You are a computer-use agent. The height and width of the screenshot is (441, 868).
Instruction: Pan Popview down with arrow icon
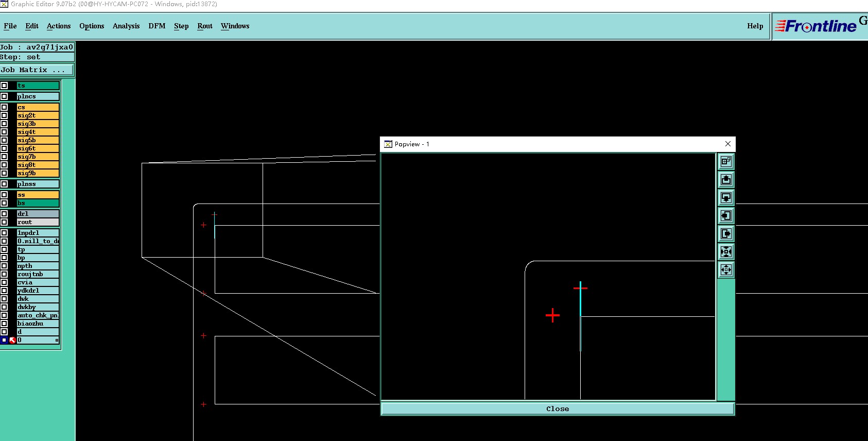(726, 197)
